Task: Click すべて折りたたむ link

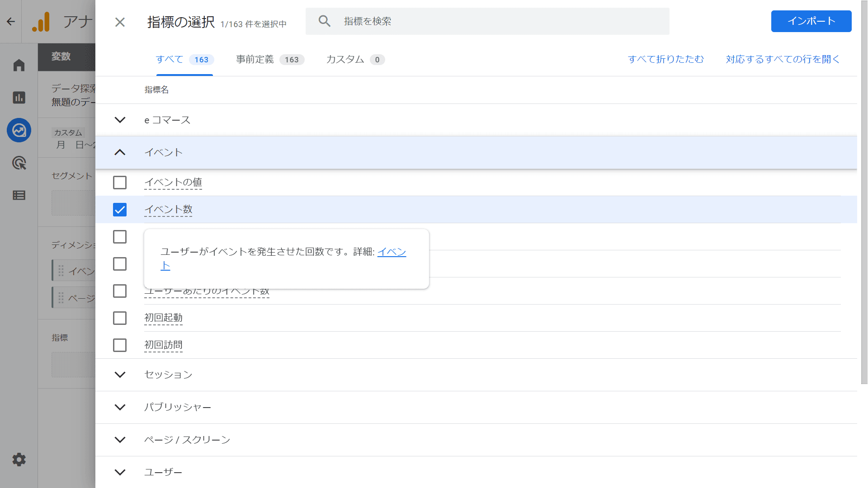Action: point(666,59)
